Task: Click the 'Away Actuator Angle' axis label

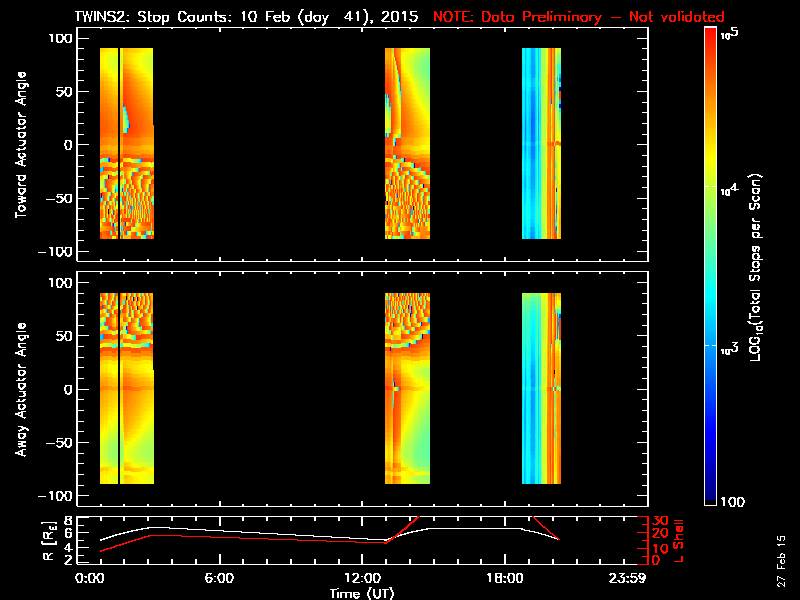Action: 21,389
